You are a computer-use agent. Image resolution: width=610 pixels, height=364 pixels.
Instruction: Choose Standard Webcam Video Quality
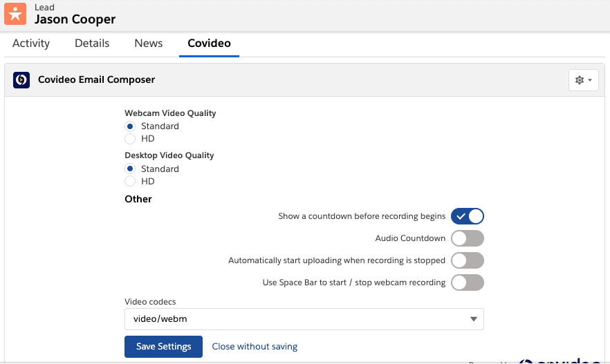130,126
